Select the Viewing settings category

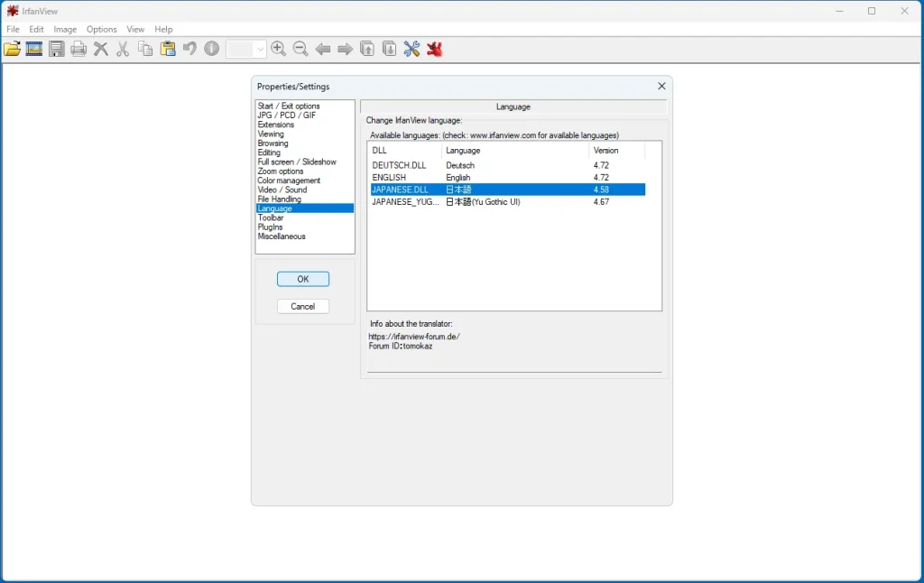coord(271,134)
